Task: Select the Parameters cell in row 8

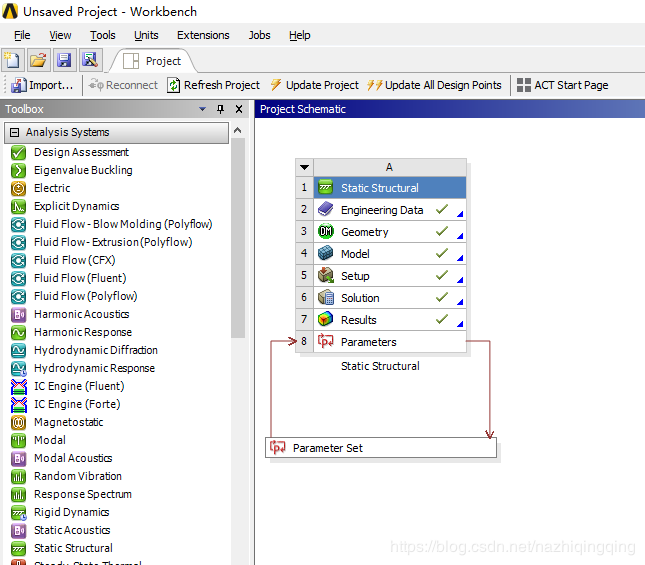Action: pos(390,342)
